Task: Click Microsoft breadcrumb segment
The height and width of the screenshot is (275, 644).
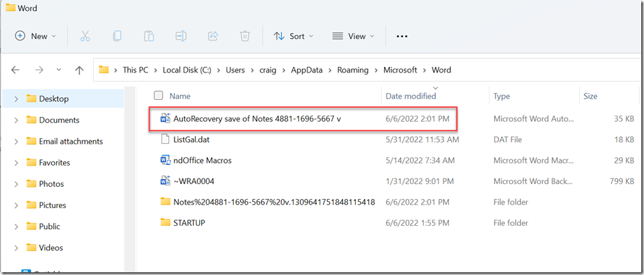Action: tap(400, 70)
